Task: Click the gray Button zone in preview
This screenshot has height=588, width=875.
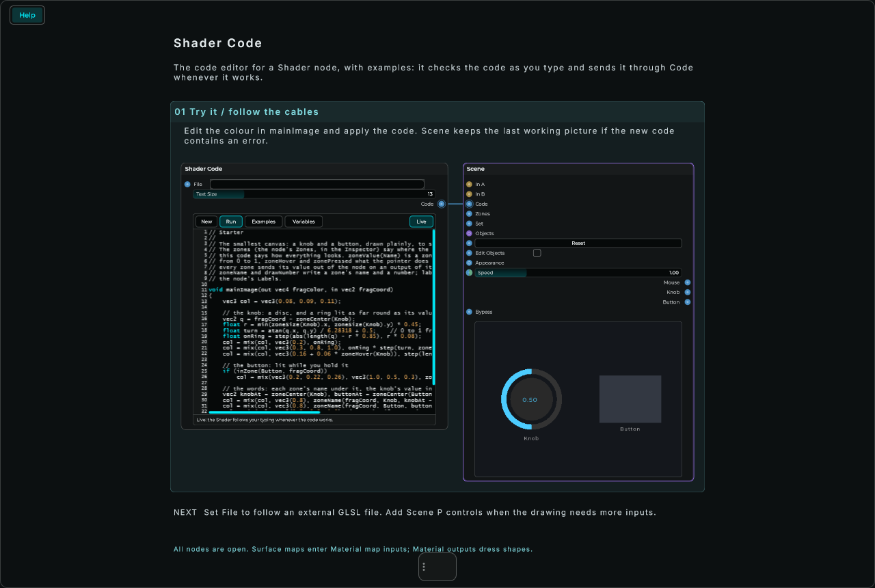Action: pyautogui.click(x=630, y=399)
